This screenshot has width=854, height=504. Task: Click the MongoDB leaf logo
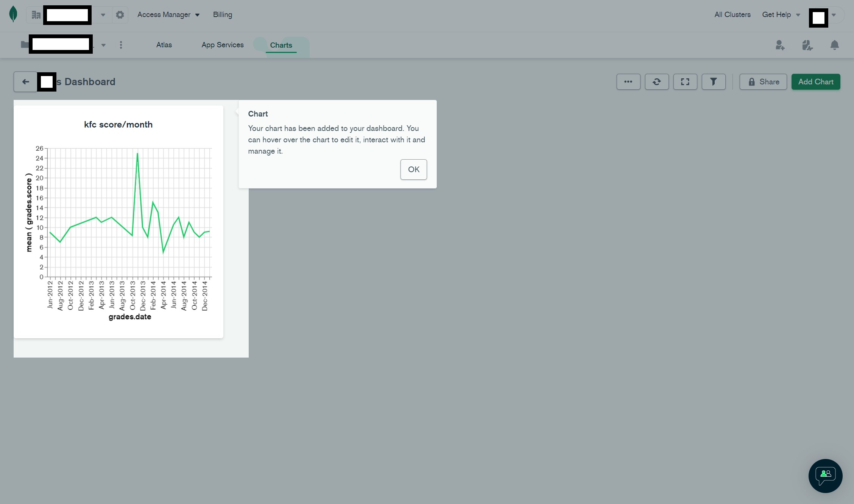click(13, 14)
